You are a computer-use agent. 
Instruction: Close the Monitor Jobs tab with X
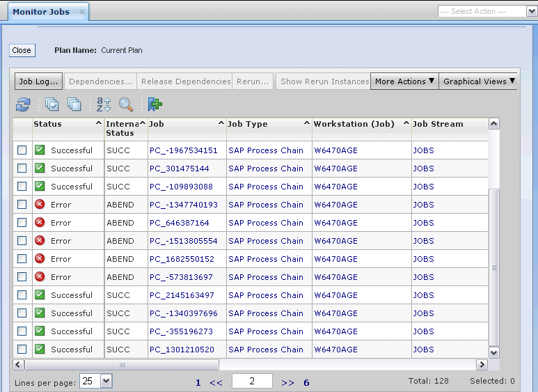[82, 12]
